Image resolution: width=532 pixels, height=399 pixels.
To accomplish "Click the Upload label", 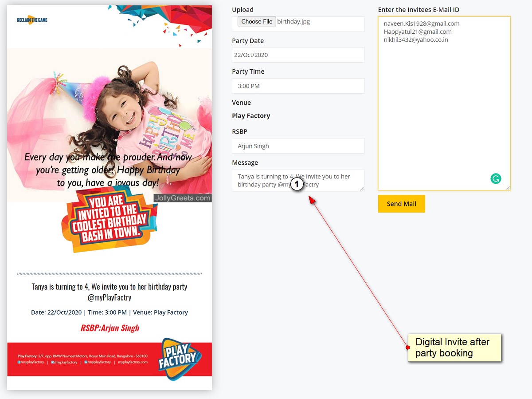I will 243,10.
